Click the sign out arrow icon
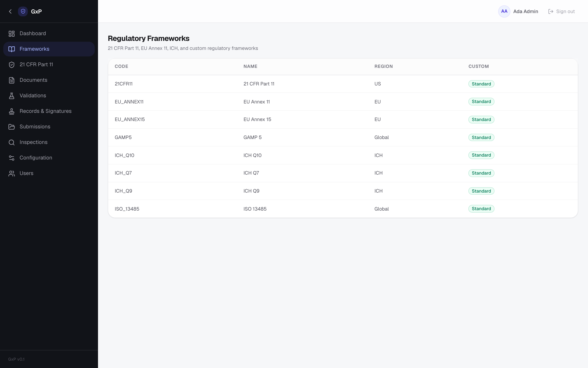 click(551, 11)
